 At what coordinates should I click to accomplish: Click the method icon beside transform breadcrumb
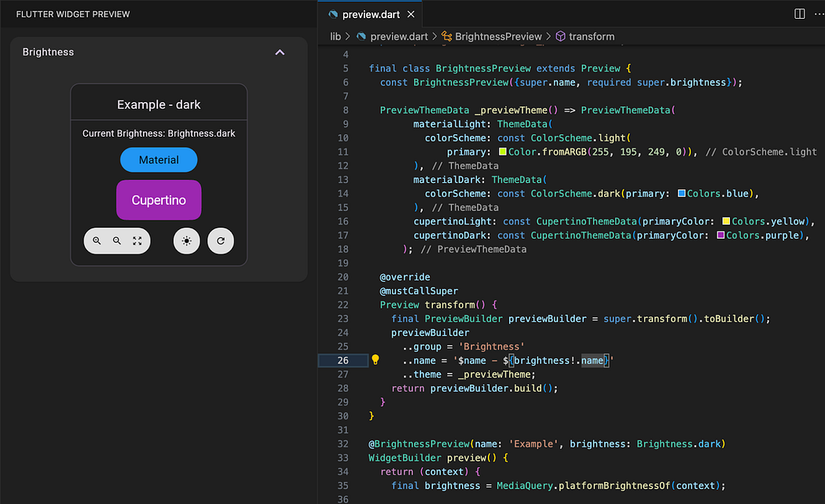click(x=560, y=36)
